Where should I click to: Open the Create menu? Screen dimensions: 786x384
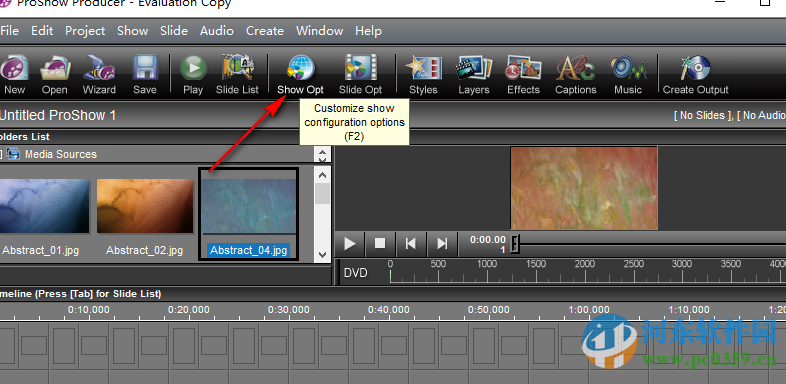[265, 31]
